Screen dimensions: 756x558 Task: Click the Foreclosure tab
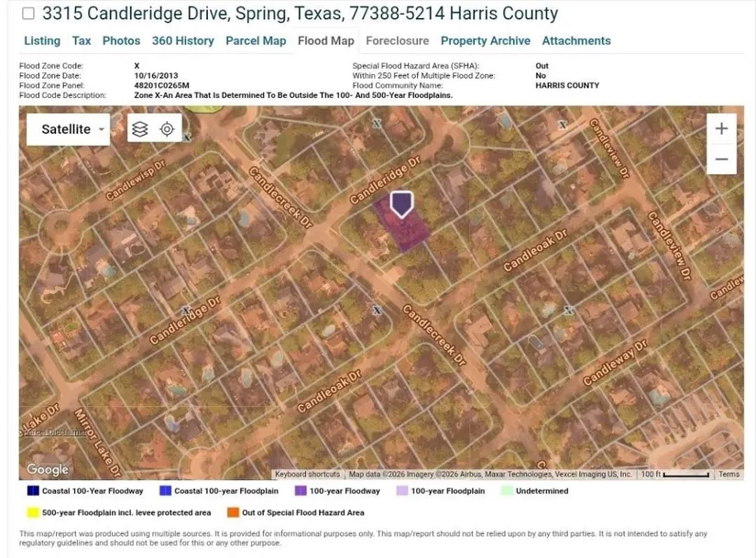(x=397, y=41)
